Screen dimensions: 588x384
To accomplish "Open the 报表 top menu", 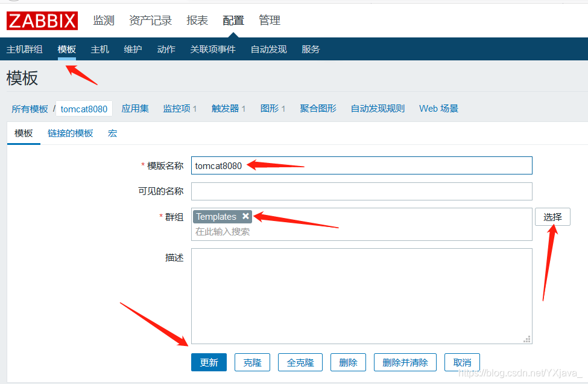I will point(197,21).
